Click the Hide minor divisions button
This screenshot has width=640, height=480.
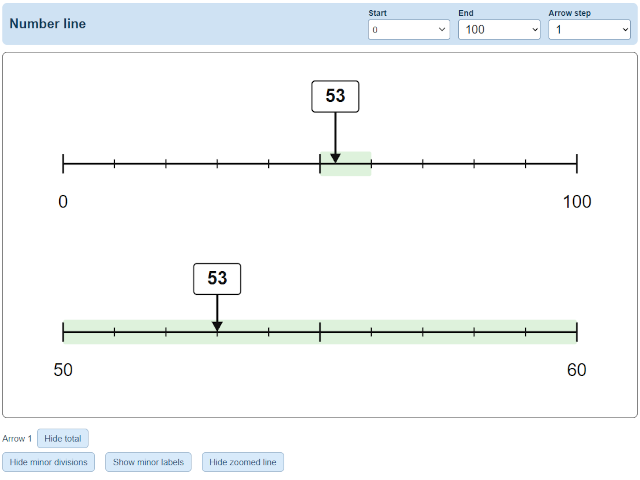tap(48, 462)
